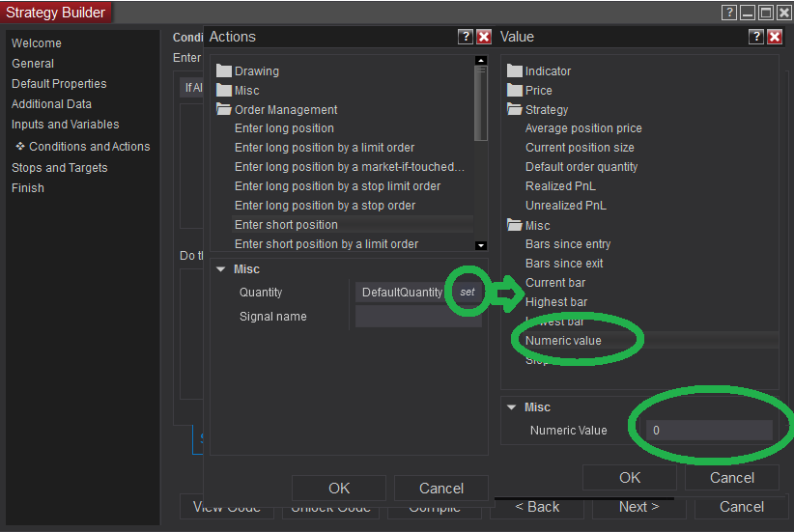Collapse the Misc folder in Value tree
Image resolution: width=794 pixels, height=532 pixels.
515,226
